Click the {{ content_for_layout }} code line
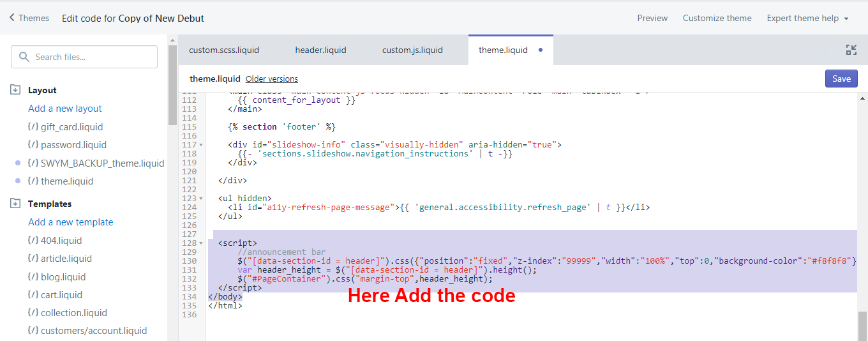 pos(297,100)
